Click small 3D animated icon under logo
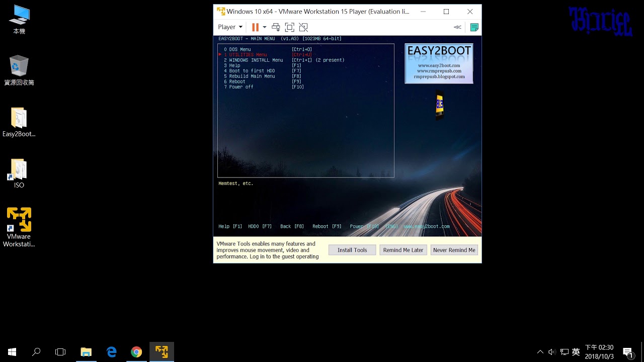644x362 pixels. tap(439, 106)
